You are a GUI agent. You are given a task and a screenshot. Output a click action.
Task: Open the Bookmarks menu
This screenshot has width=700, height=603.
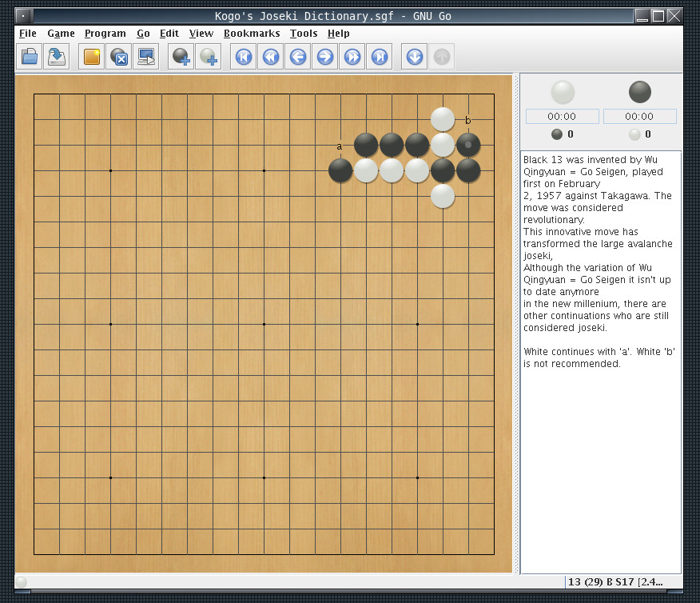[x=252, y=34]
